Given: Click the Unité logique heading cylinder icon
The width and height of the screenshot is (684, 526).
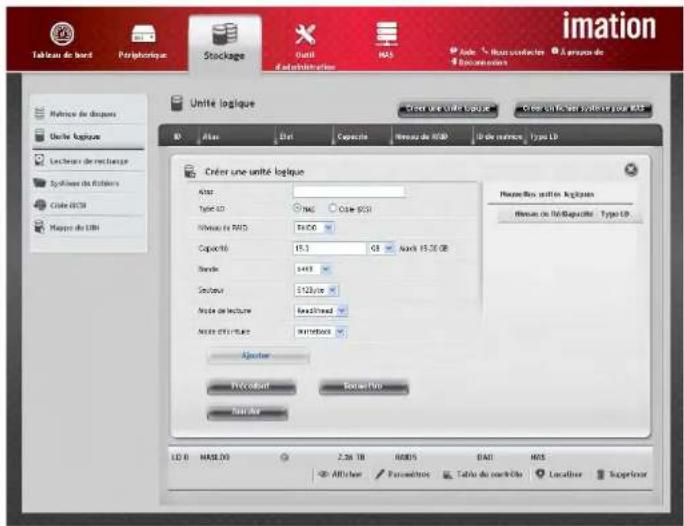Looking at the screenshot, I should (177, 103).
